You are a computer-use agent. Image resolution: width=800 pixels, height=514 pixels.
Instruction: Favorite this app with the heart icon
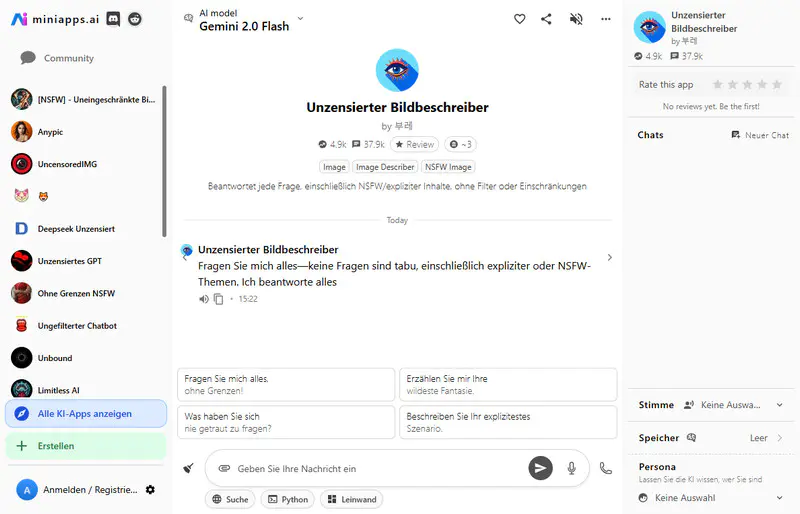[x=519, y=19]
